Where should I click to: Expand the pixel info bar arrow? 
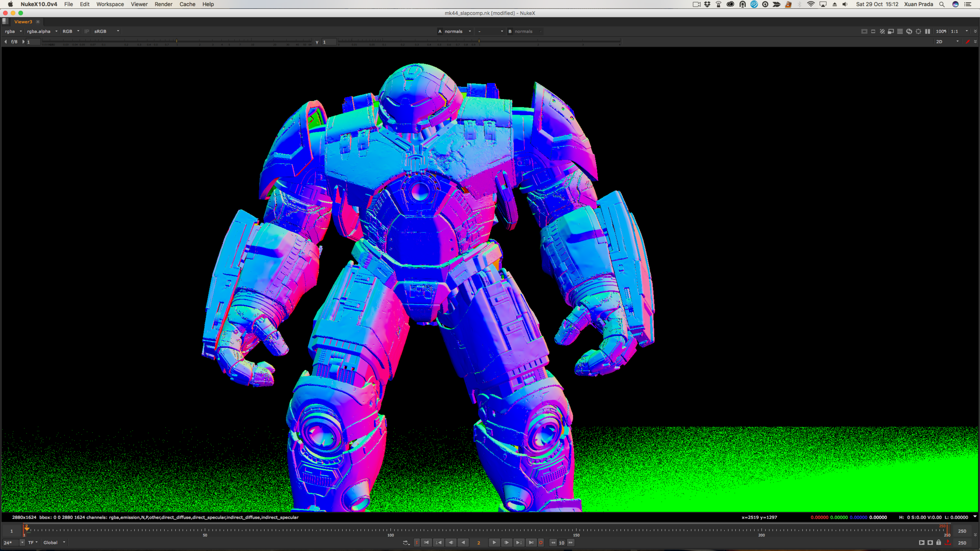pos(975,517)
